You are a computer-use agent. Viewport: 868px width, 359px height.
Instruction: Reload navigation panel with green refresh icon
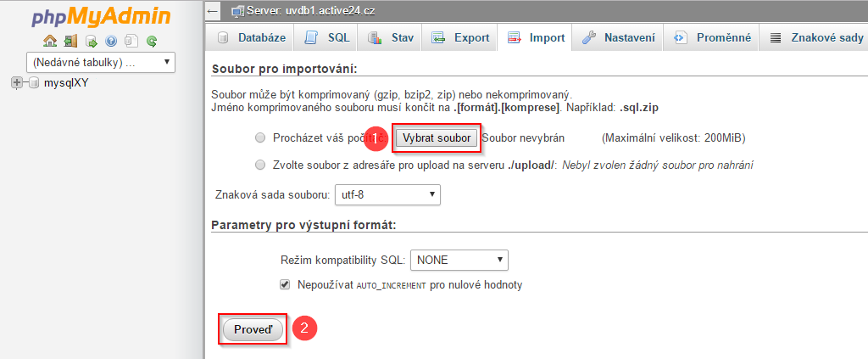(152, 40)
